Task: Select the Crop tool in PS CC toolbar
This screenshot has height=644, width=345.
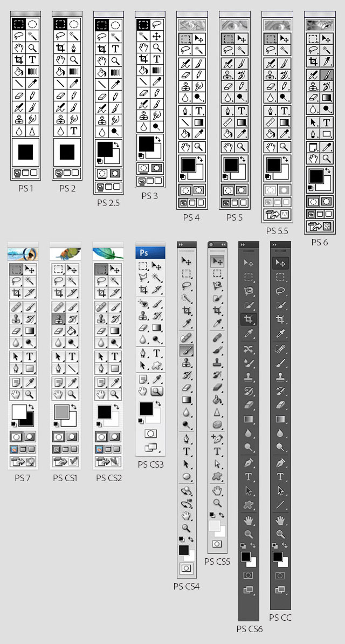Action: [280, 319]
